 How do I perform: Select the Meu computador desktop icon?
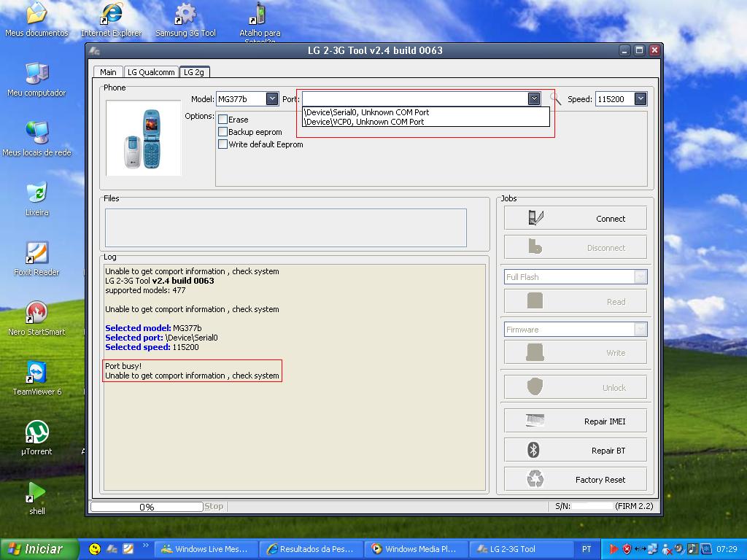click(x=36, y=79)
